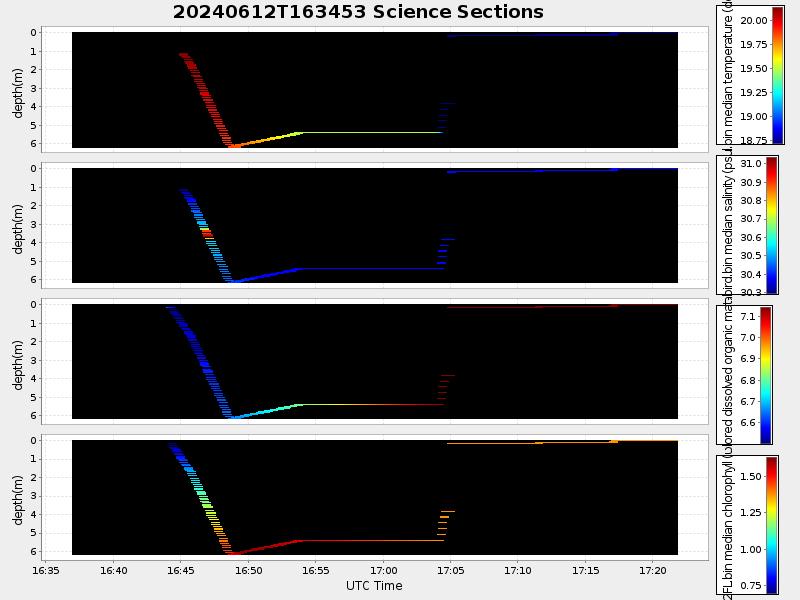Viewport: 800px width, 600px height.
Task: Click the salinity colorbar gradient
Action: 772,225
